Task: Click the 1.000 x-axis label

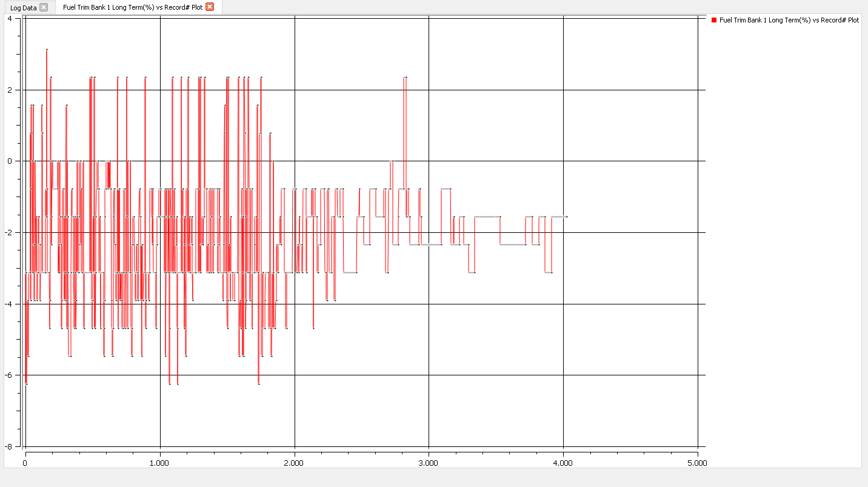Action: 159,463
